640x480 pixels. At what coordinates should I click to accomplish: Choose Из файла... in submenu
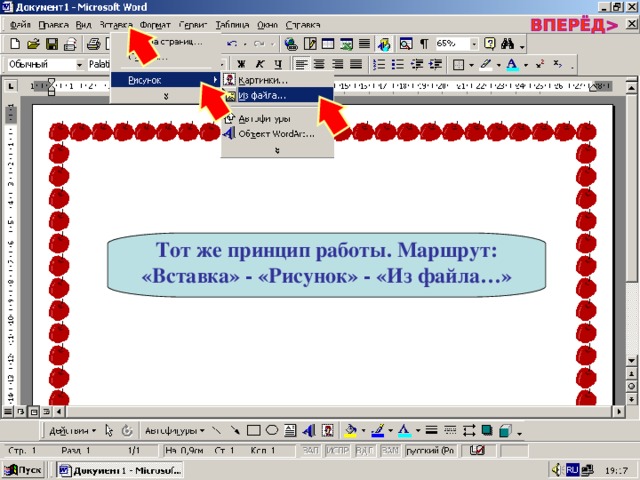(278, 96)
